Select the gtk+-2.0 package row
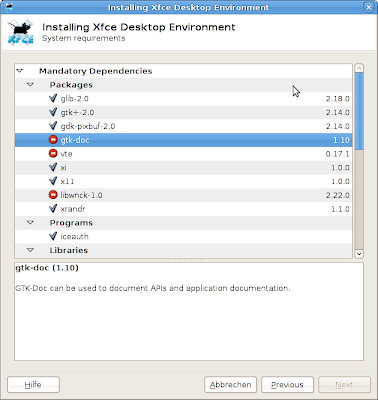Screen dimensions: 378x400 (183, 112)
